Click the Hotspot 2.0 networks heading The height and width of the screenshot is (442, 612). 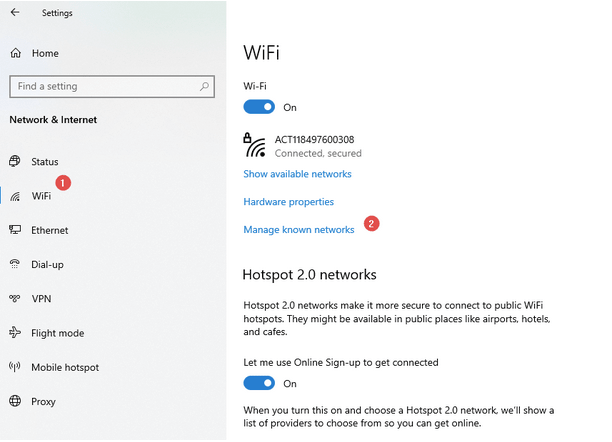click(310, 274)
